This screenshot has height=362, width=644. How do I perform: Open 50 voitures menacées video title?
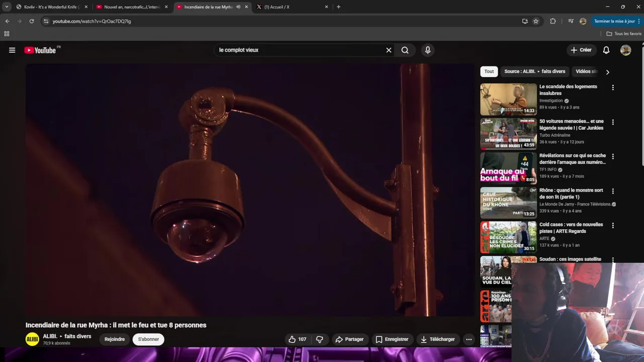tap(572, 125)
